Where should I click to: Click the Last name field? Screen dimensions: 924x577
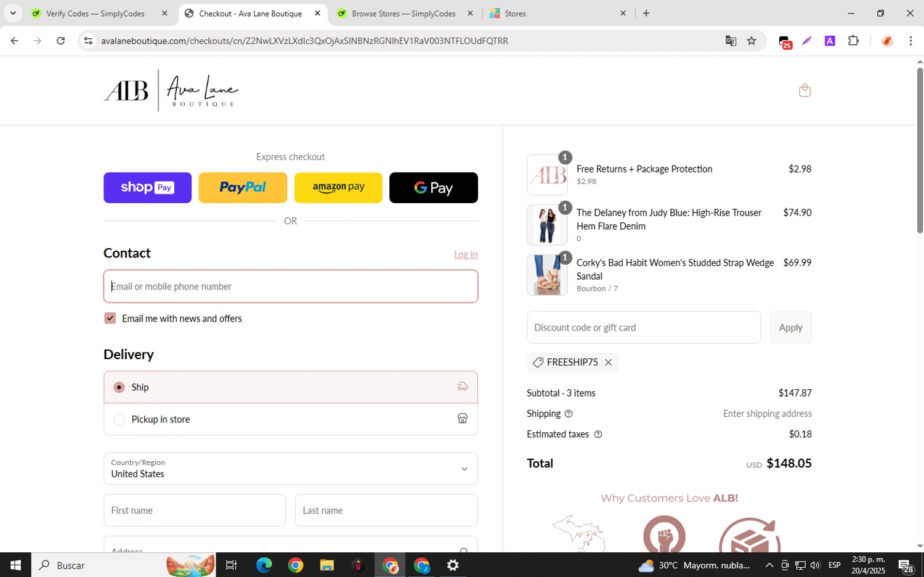tap(386, 510)
